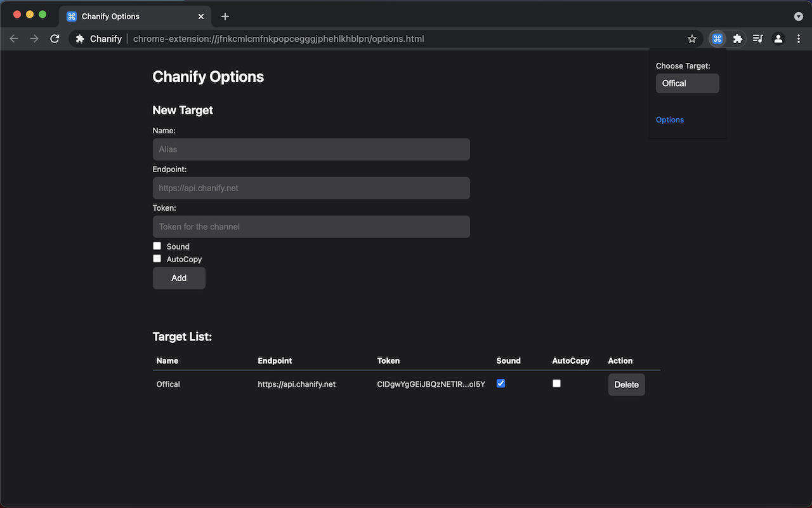Open the Choose Target dropdown showing Offical

687,83
